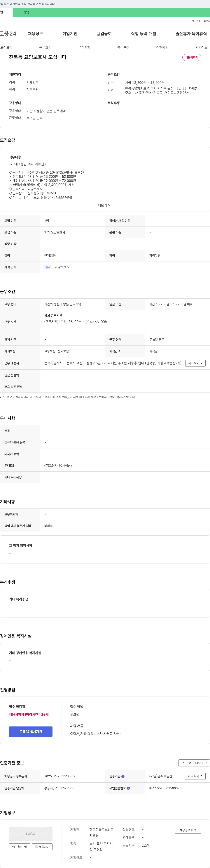Click contact 강승희(063-262-1780)
The width and height of the screenshot is (210, 868).
(60, 788)
